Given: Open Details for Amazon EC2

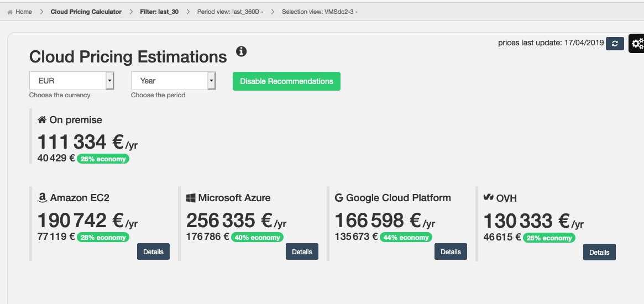Looking at the screenshot, I should 153,252.
